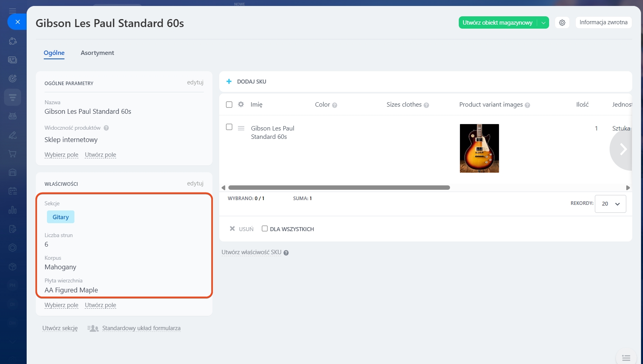This screenshot has width=643, height=364.
Task: Click the Sklep internetowy visibility value
Action: pos(71,140)
